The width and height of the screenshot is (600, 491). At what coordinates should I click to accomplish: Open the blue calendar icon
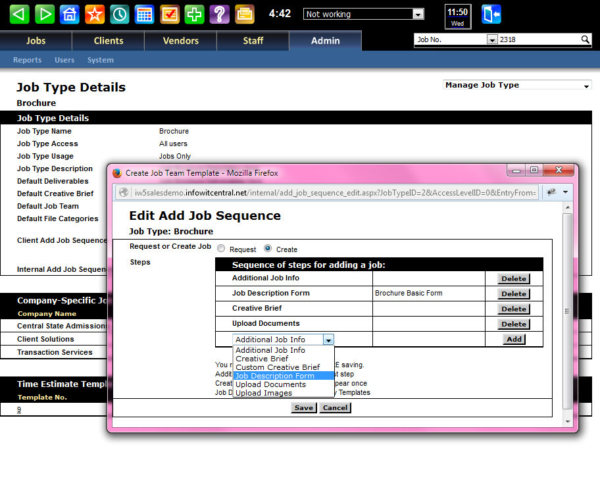(144, 15)
